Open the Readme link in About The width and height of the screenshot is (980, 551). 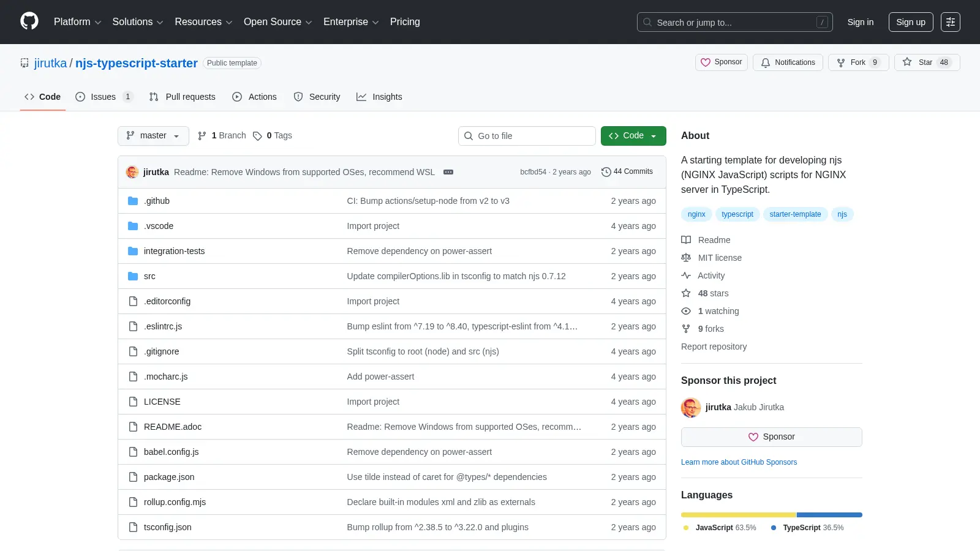coord(706,240)
